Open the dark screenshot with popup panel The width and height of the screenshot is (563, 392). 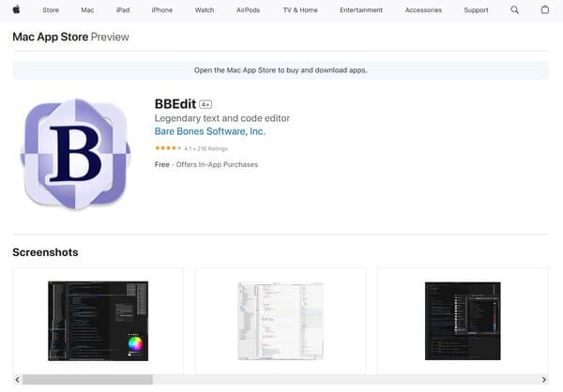tap(463, 321)
